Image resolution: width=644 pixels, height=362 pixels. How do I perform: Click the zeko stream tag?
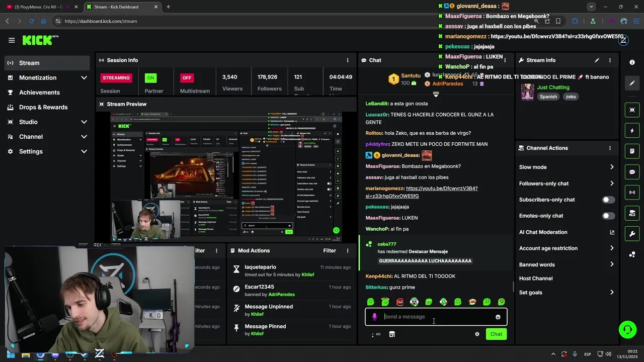coord(571,97)
